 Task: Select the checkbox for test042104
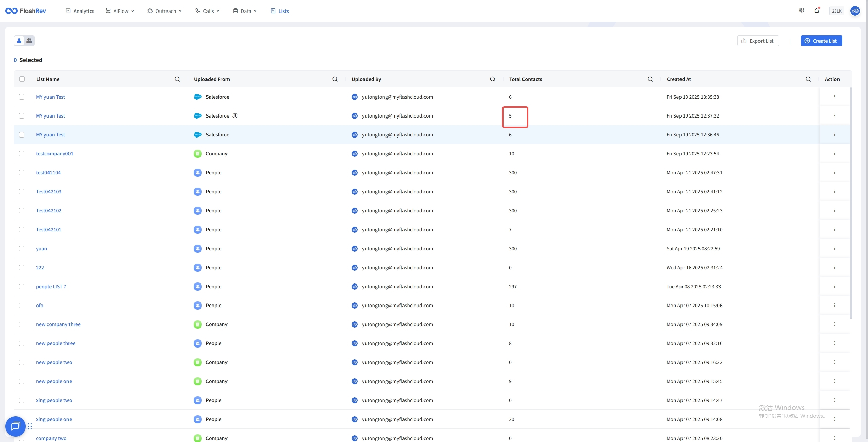22,172
